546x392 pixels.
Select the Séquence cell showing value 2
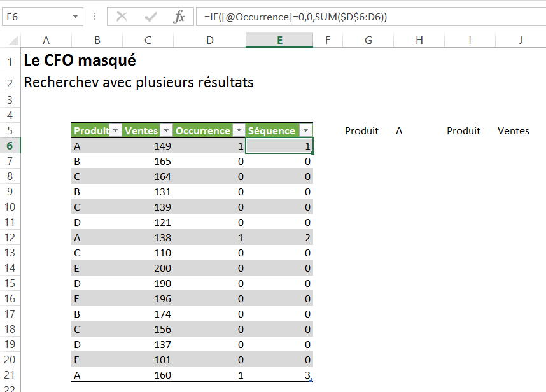(279, 237)
